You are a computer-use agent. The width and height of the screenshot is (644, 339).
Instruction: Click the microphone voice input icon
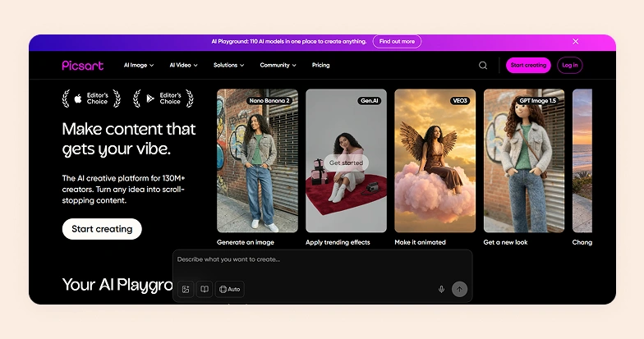click(x=441, y=289)
